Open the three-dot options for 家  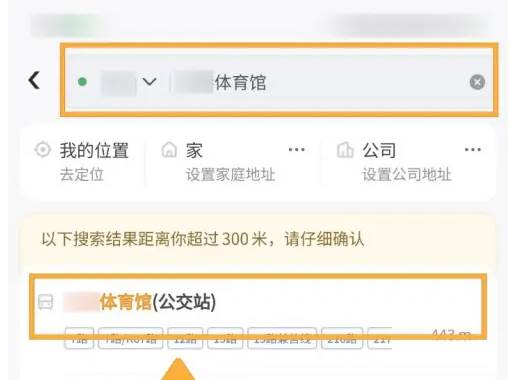click(296, 149)
